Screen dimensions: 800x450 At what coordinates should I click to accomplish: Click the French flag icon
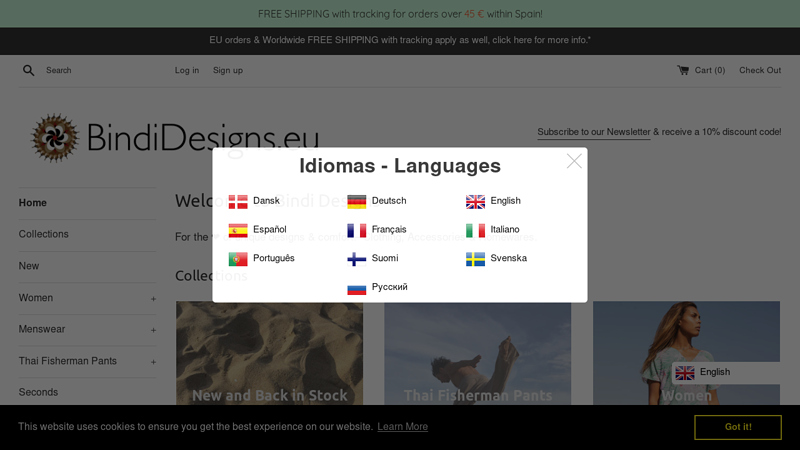pyautogui.click(x=357, y=230)
